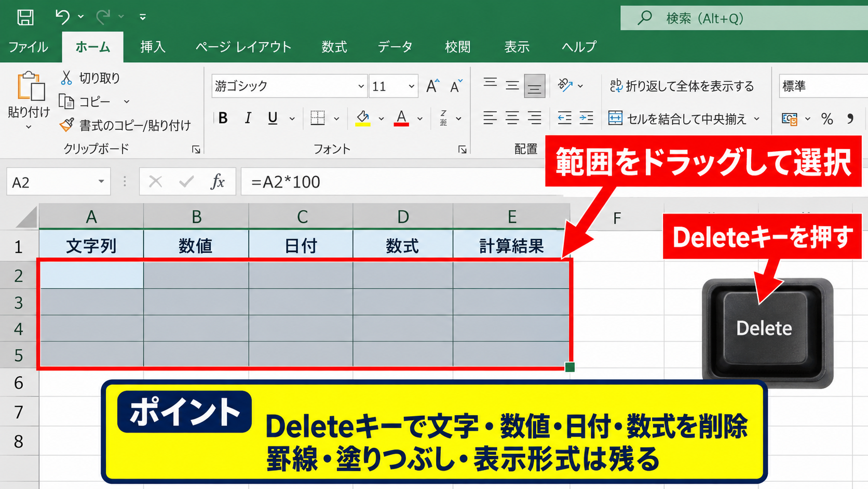Decrease font size with small A icon
Image resolution: width=868 pixels, height=489 pixels.
click(456, 86)
